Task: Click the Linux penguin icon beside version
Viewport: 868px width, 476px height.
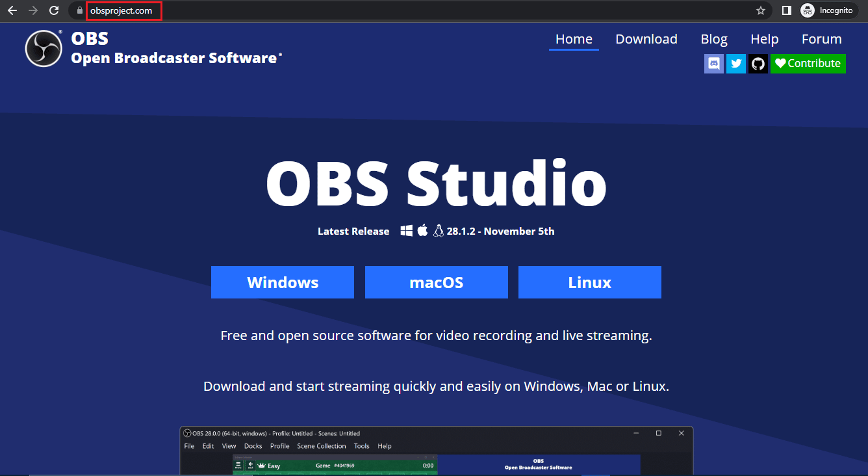Action: point(439,231)
